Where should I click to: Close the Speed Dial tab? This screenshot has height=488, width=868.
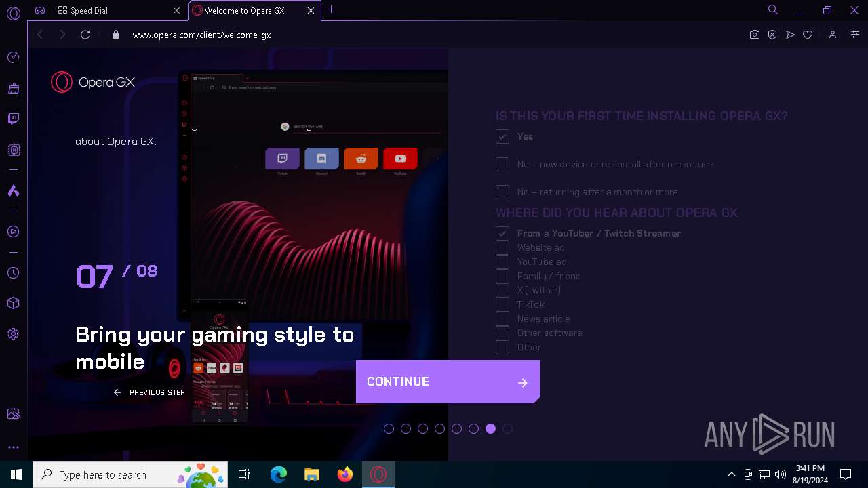[176, 10]
